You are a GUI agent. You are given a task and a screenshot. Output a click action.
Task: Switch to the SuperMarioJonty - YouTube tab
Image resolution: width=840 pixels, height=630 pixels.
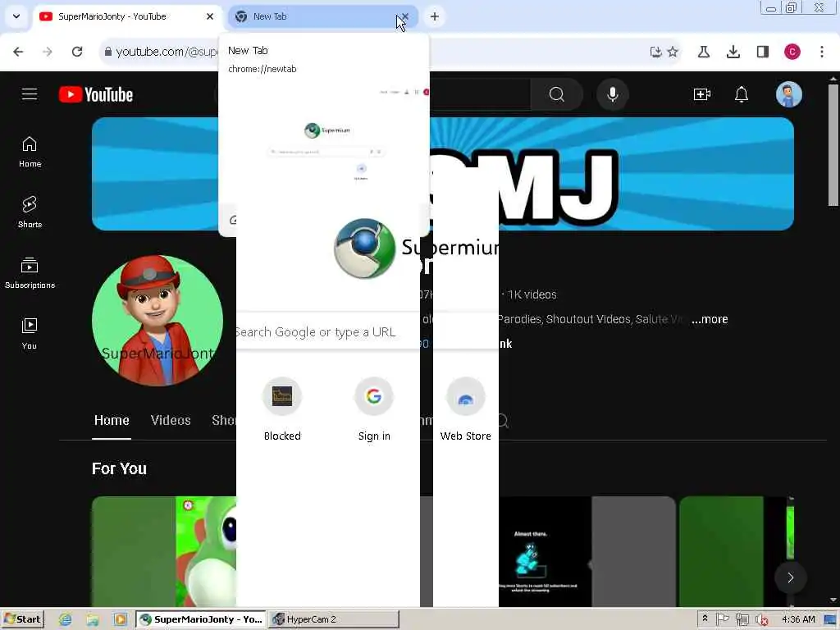(127, 16)
